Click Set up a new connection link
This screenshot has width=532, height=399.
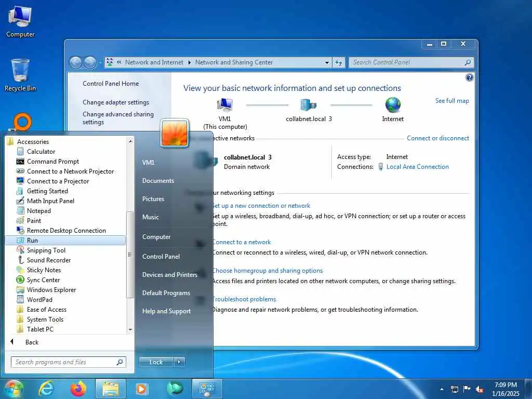(261, 206)
